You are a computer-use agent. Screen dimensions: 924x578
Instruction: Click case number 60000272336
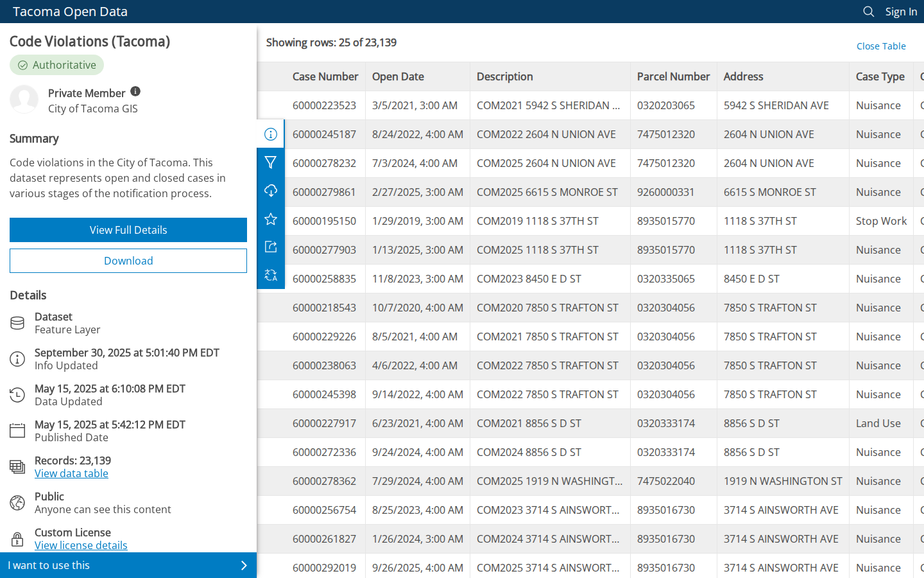tap(324, 452)
